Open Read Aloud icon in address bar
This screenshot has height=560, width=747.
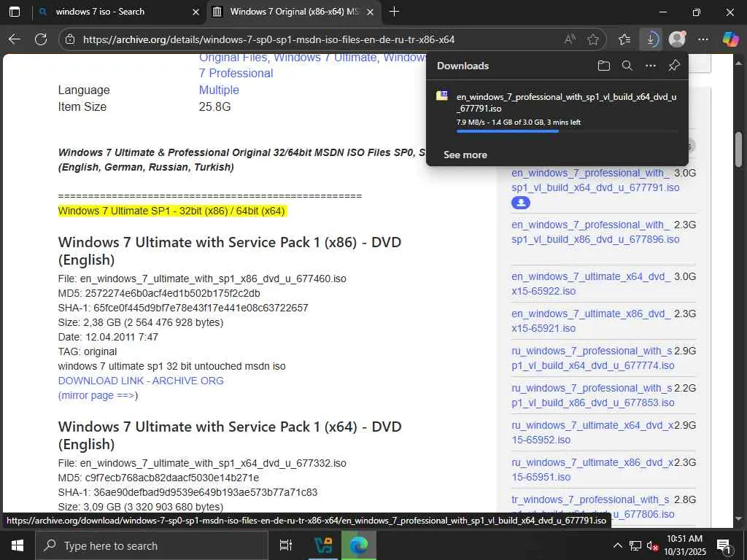[570, 39]
